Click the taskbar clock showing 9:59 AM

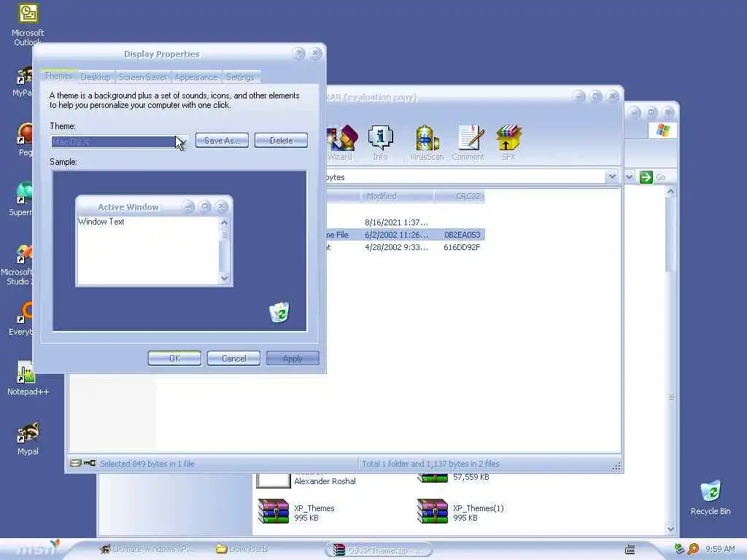pos(720,549)
